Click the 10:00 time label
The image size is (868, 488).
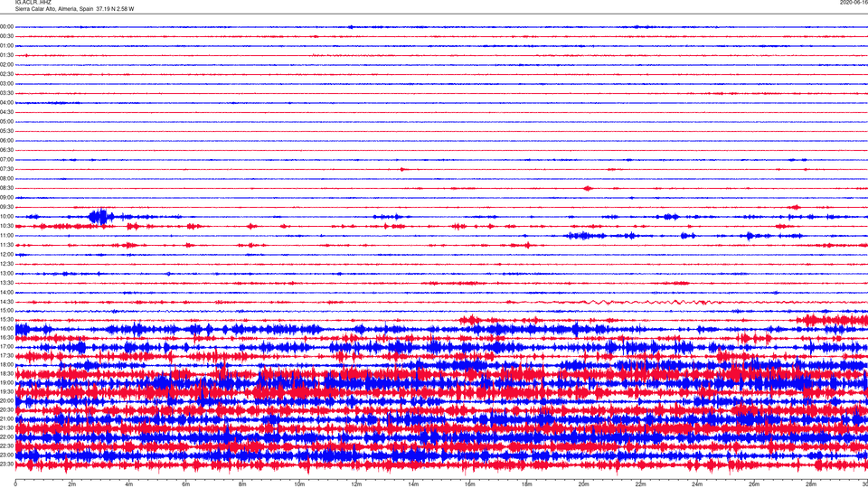[6, 217]
